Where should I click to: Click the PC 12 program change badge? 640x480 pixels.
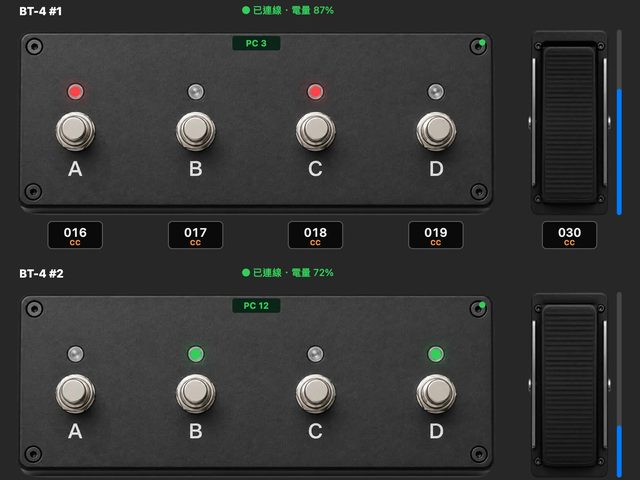click(256, 306)
